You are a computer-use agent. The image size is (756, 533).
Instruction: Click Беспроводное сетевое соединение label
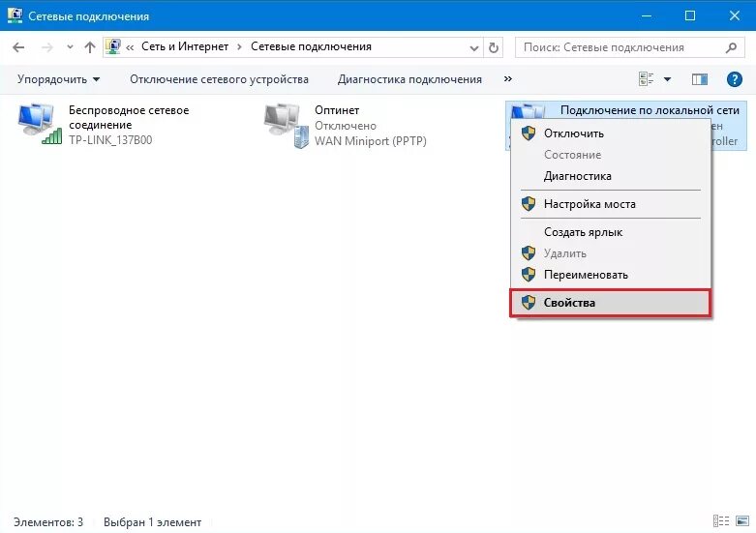pyautogui.click(x=129, y=117)
